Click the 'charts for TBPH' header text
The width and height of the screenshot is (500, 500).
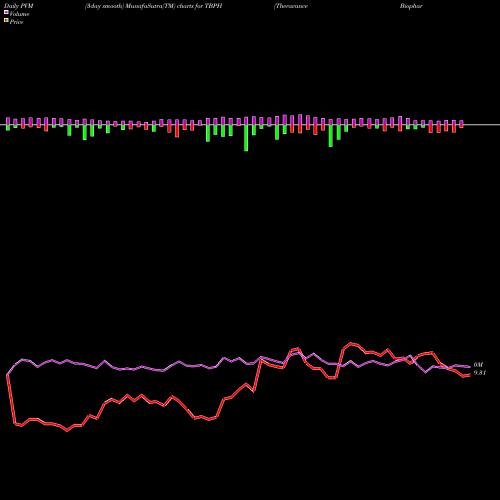(x=199, y=6)
